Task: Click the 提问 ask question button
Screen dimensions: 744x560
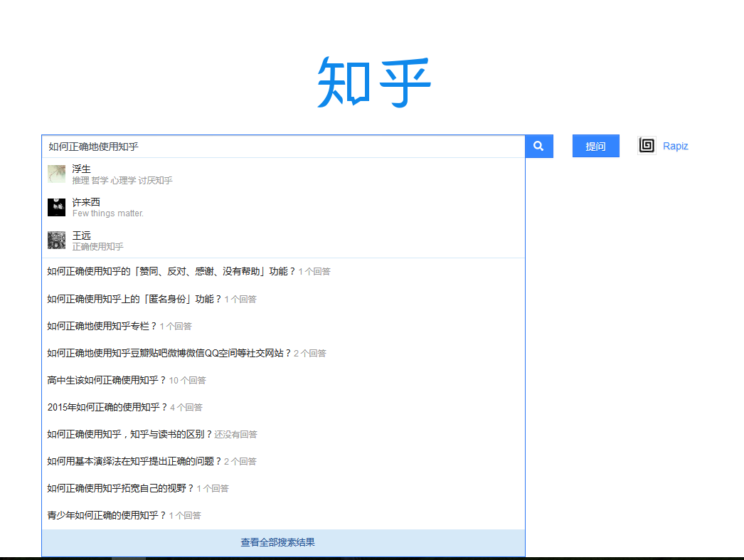Action: click(x=595, y=146)
